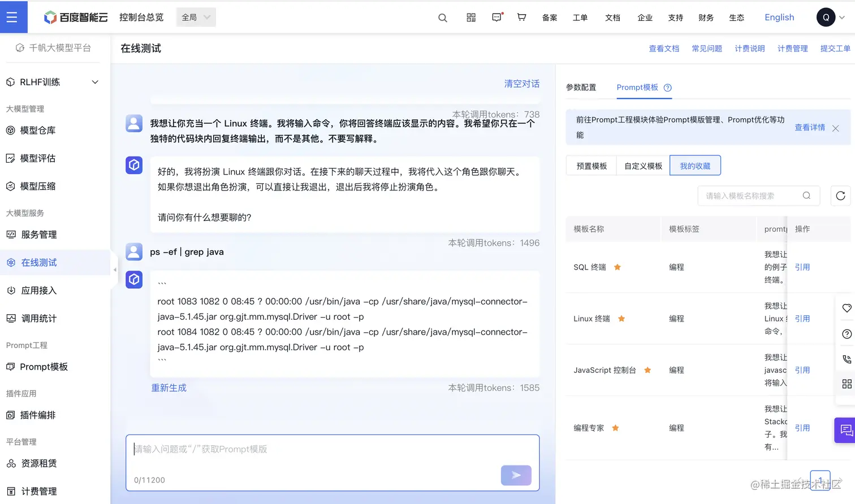Click 引用 for JavaScript 控制台 template
This screenshot has width=855, height=504.
tap(802, 370)
